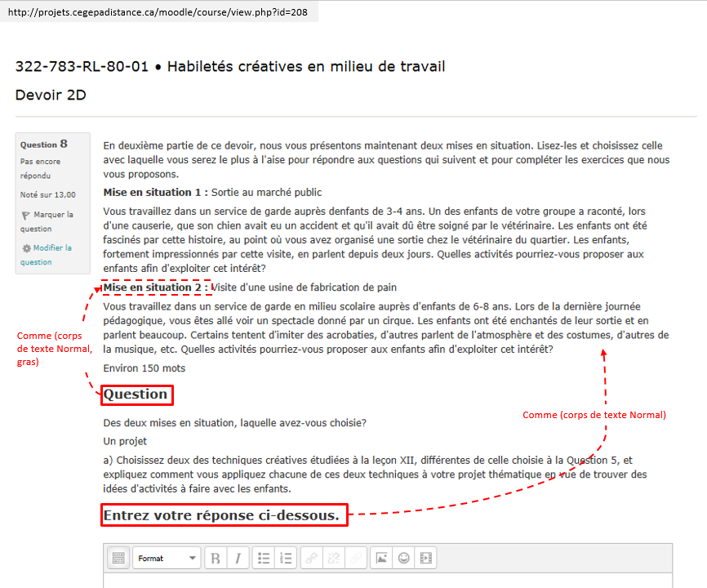The width and height of the screenshot is (707, 588).
Task: Click the prevent automatic linking icon
Action: (355, 559)
